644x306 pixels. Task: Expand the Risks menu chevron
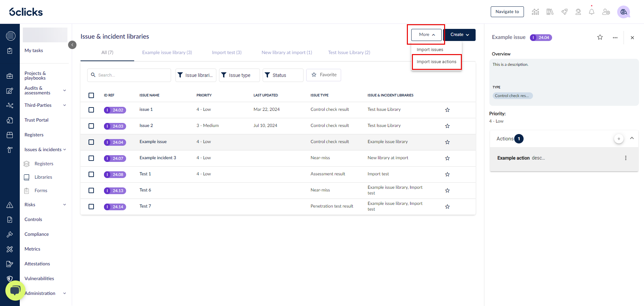tap(65, 205)
